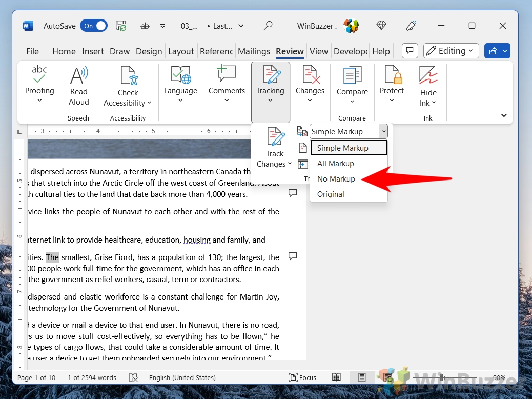Go to the Insert ribbon tab
Image resolution: width=532 pixels, height=399 pixels.
93,51
